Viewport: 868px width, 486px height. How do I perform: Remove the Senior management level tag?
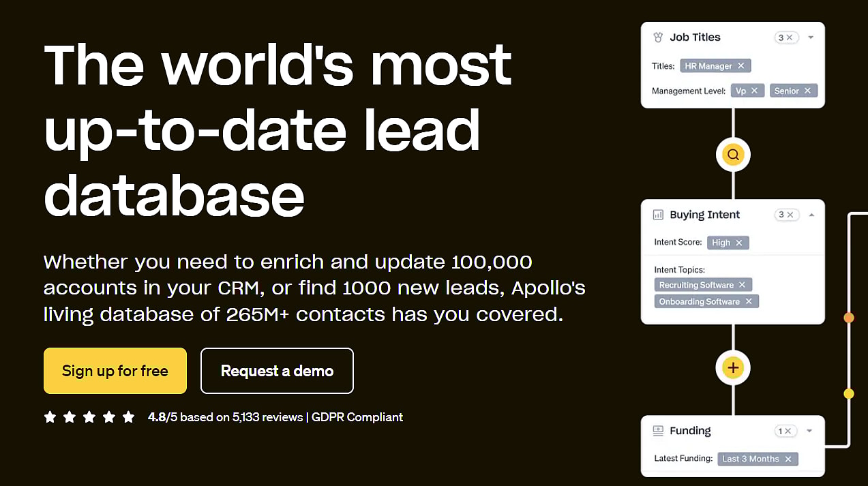click(807, 91)
